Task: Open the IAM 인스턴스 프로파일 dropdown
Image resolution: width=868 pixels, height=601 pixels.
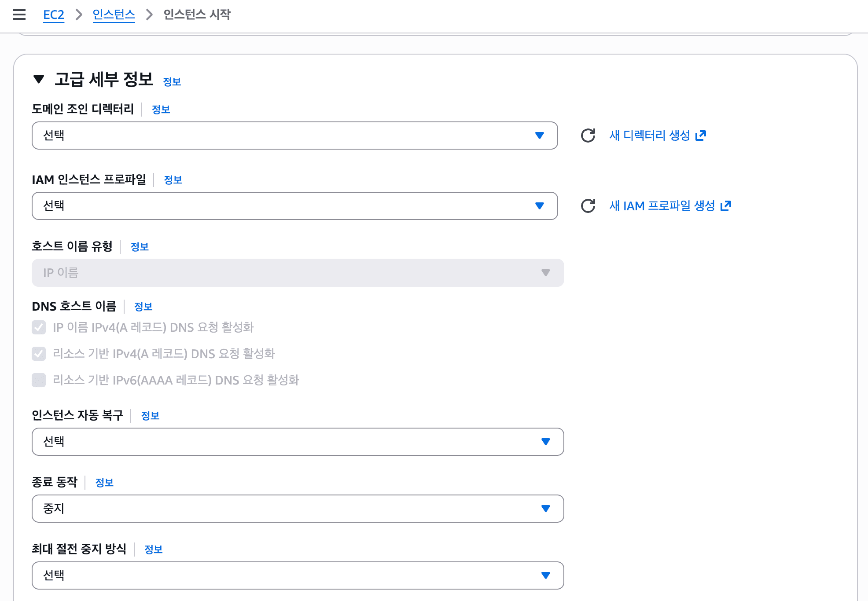Action: point(294,206)
